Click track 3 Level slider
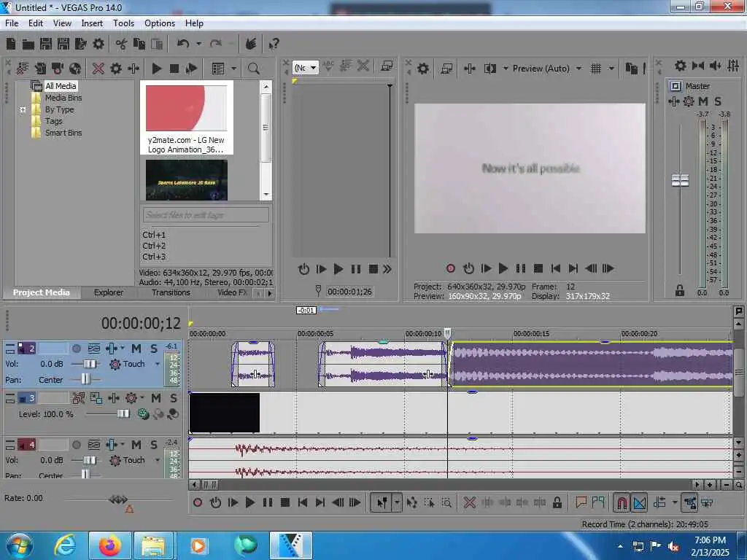This screenshot has width=747, height=560. [123, 414]
